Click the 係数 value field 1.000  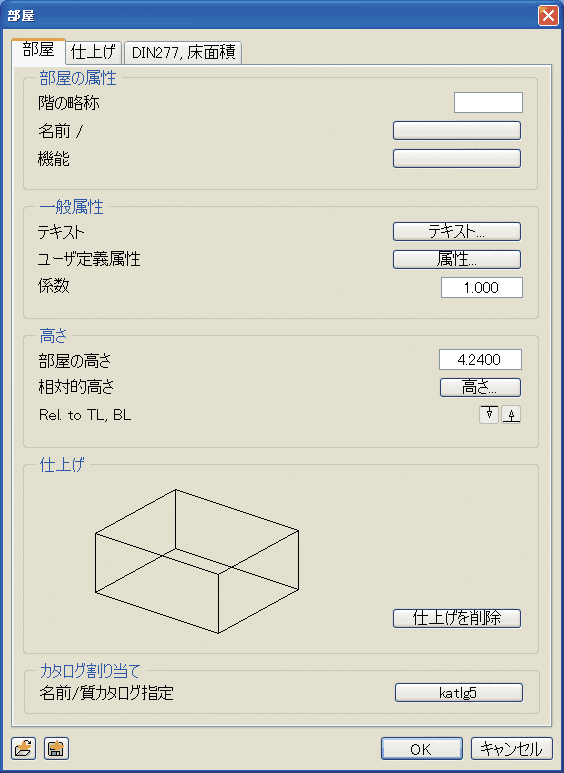tap(482, 288)
